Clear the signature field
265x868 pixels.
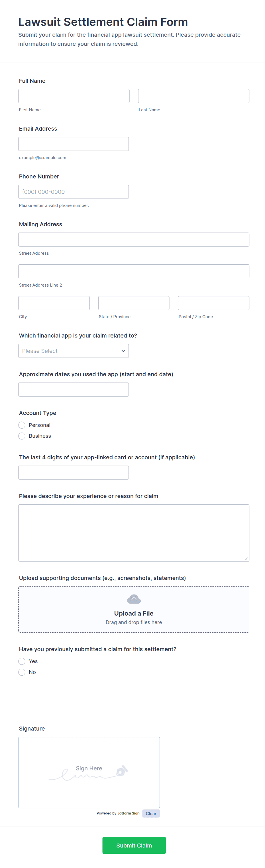pos(151,813)
